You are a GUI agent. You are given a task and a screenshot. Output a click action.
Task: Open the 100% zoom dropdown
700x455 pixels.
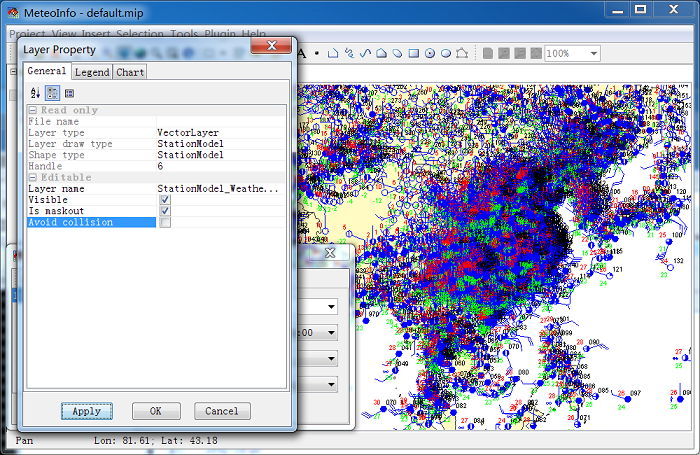tap(593, 53)
